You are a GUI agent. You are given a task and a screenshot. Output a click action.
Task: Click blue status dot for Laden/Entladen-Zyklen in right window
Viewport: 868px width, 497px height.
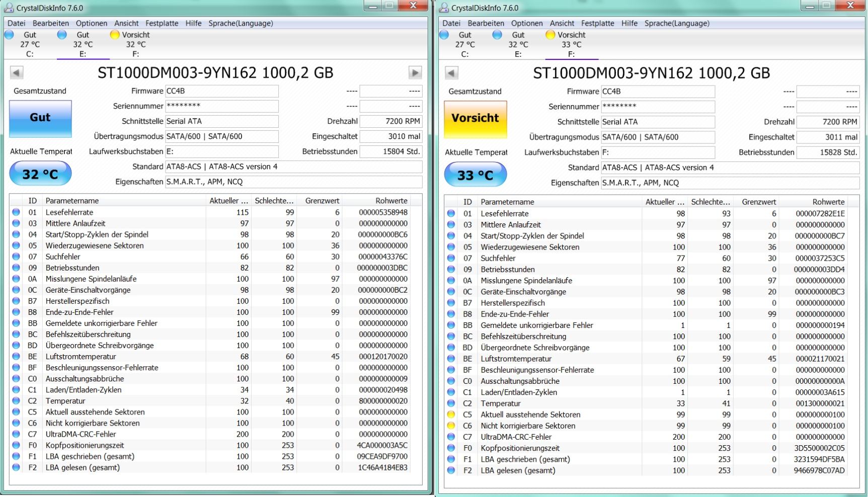point(451,392)
